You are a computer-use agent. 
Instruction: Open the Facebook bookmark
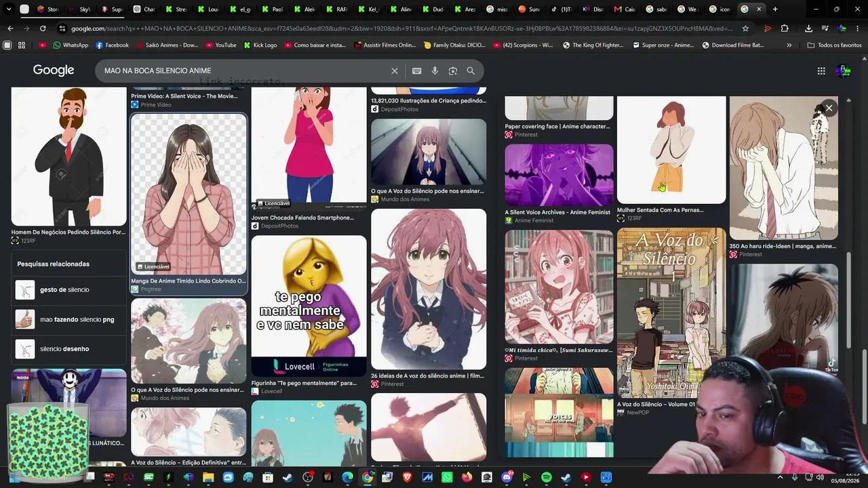pos(112,45)
